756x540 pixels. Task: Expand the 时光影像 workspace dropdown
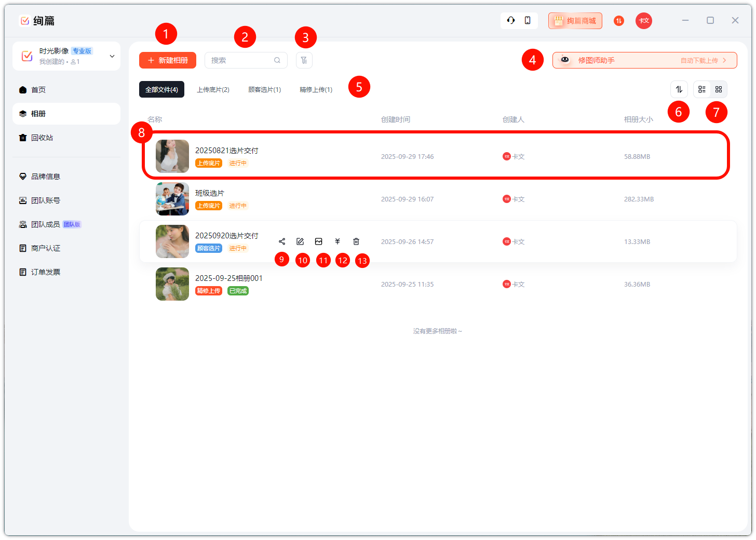point(112,56)
